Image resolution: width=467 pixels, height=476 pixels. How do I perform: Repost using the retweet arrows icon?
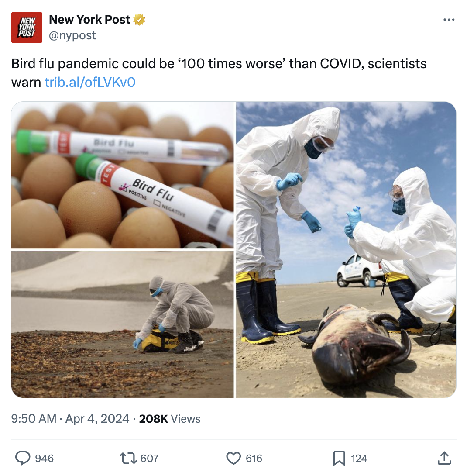129,458
